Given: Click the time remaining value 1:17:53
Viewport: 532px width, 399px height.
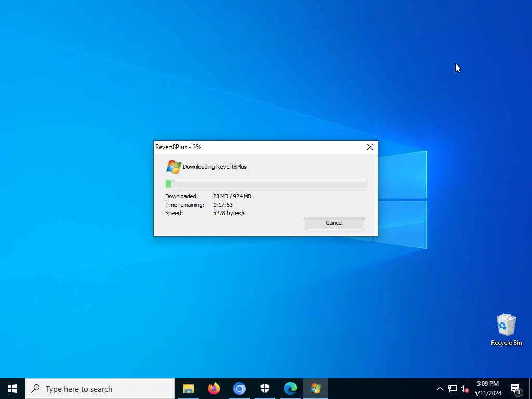Looking at the screenshot, I should (x=222, y=205).
